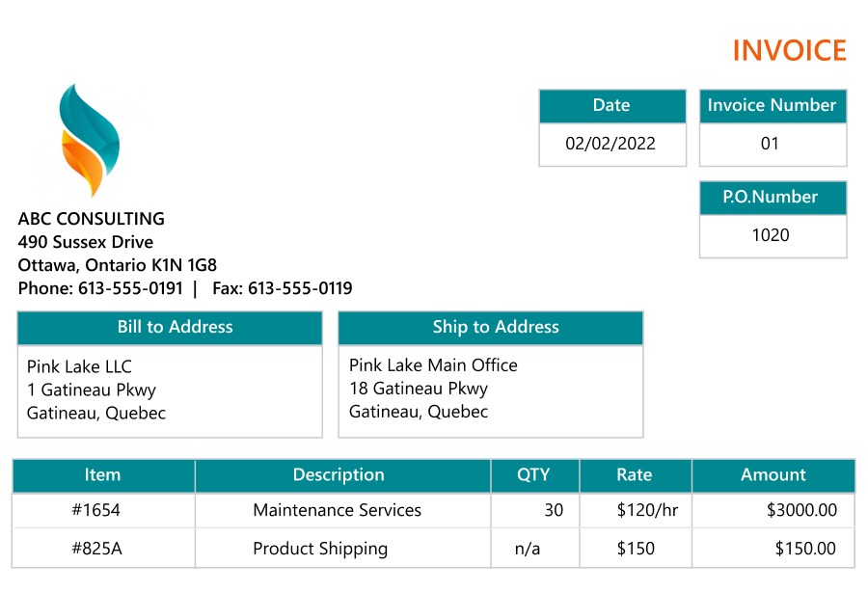Click the Amount column header
The width and height of the screenshot is (868, 592).
click(773, 474)
